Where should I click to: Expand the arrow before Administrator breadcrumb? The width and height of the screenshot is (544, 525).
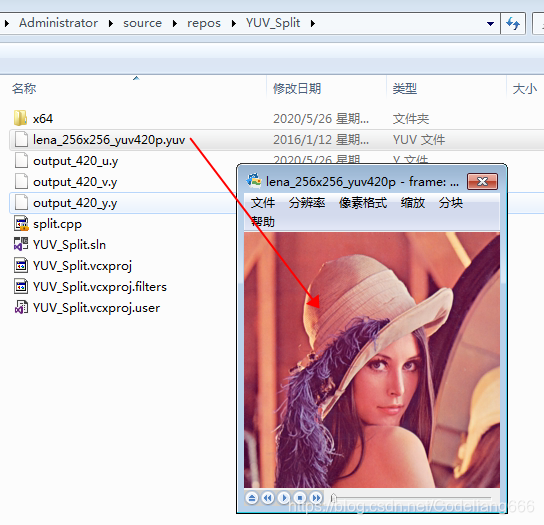[7, 23]
